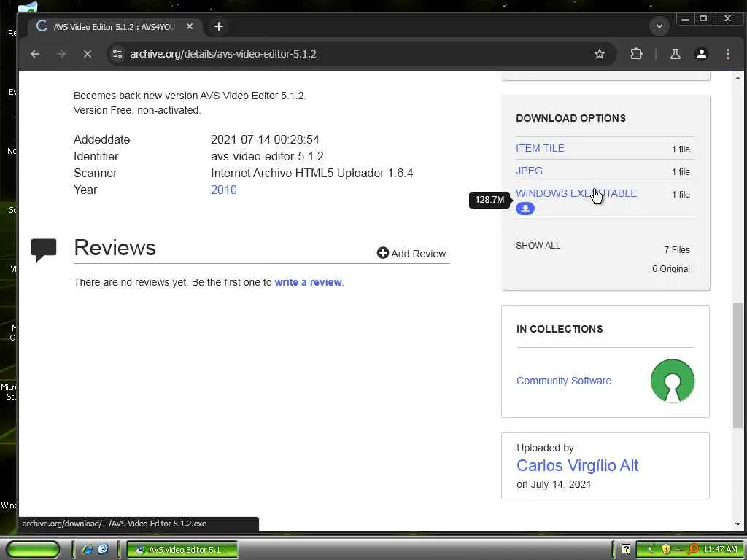Click 'Internet Archive HTML5 Uploader 1.6.4' text
This screenshot has width=747, height=560.
pyautogui.click(x=311, y=174)
